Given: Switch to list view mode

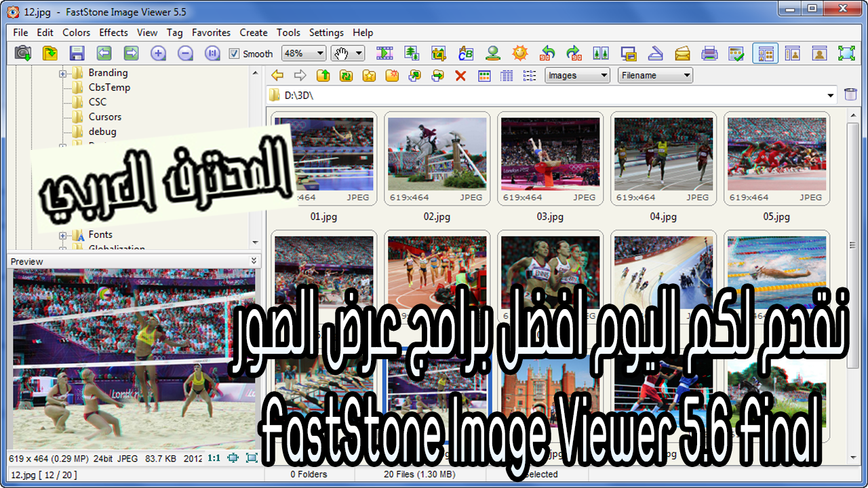Looking at the screenshot, I should (x=530, y=75).
